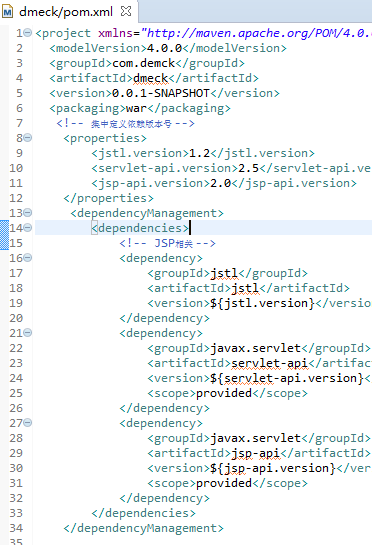
Task: Close the dmeck/pom.xml tab
Action: 126,11
